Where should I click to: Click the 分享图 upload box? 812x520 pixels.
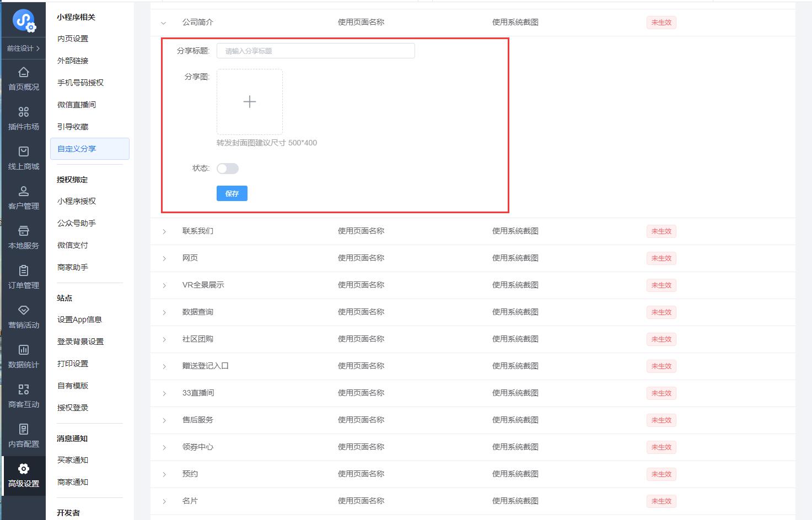click(x=250, y=102)
